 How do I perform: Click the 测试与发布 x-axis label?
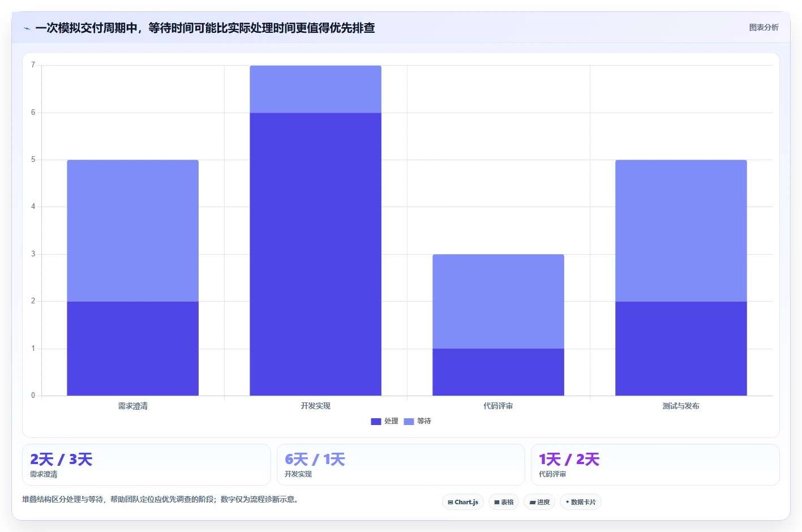[x=681, y=406]
